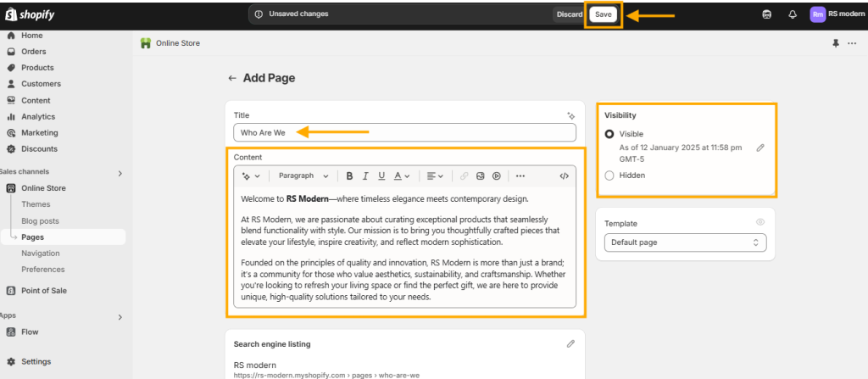Generate a title with the magic sparkle icon

point(571,116)
